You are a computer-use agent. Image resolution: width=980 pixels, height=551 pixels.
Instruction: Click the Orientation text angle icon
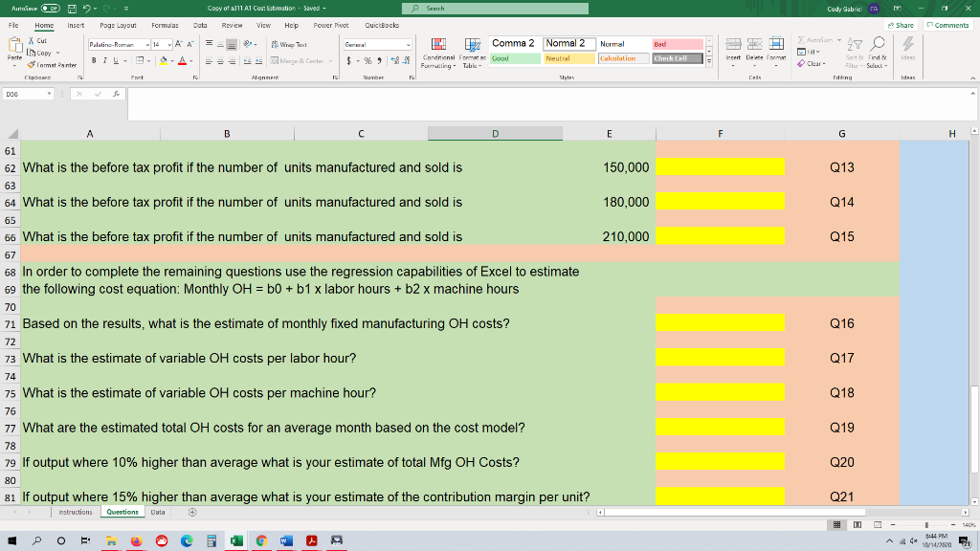248,44
